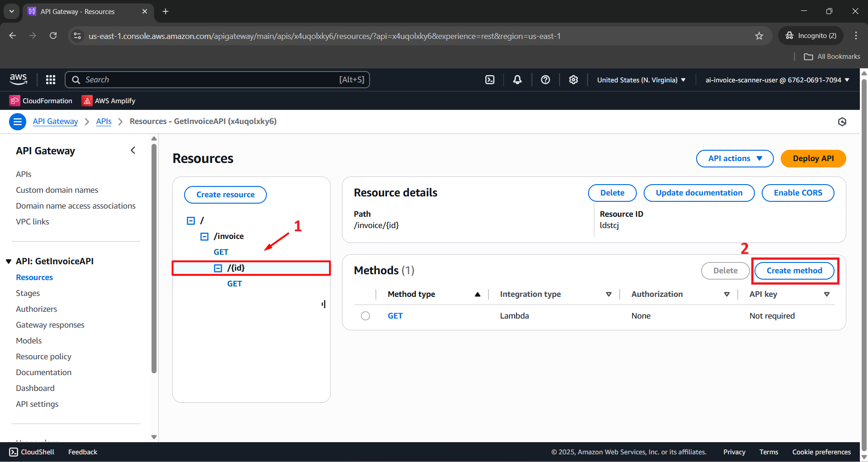Collapse the API Gateway sidebar panel
Viewport: 868px width, 462px height.
133,150
